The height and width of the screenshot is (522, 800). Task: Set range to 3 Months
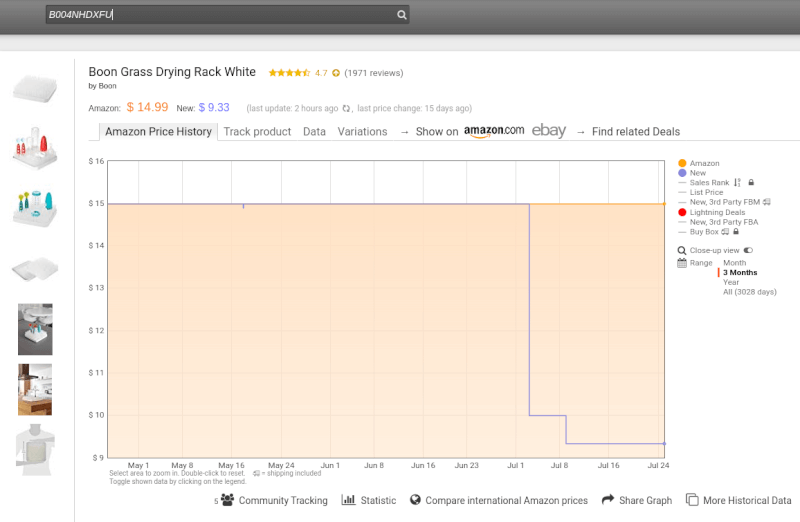coord(740,272)
